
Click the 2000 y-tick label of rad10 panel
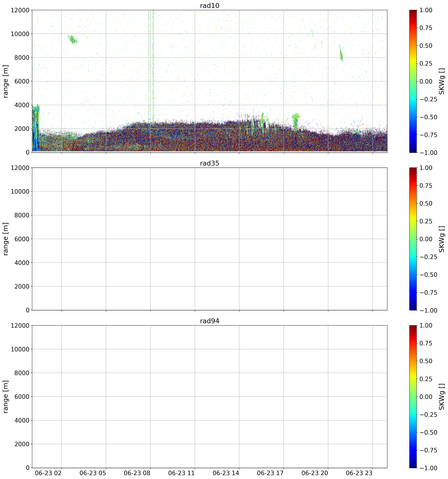(22, 129)
